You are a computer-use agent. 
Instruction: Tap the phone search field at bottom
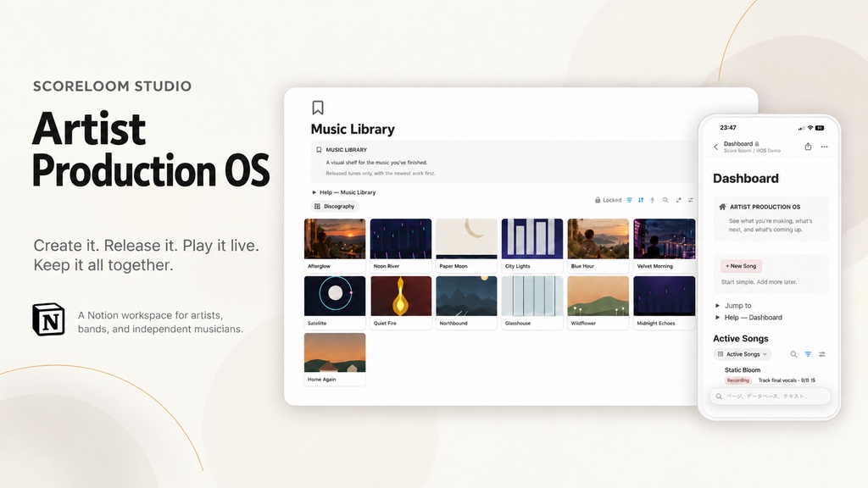[770, 396]
